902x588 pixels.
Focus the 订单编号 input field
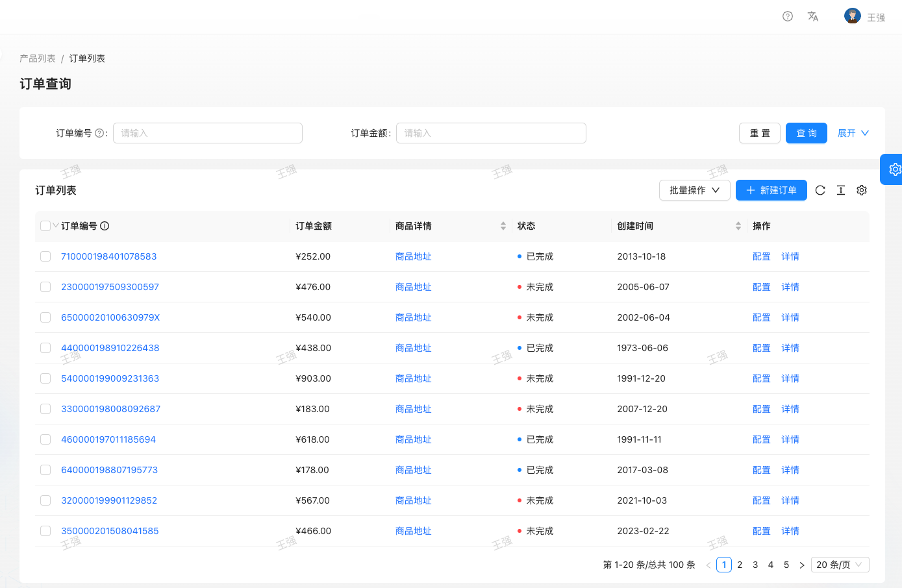(x=208, y=133)
